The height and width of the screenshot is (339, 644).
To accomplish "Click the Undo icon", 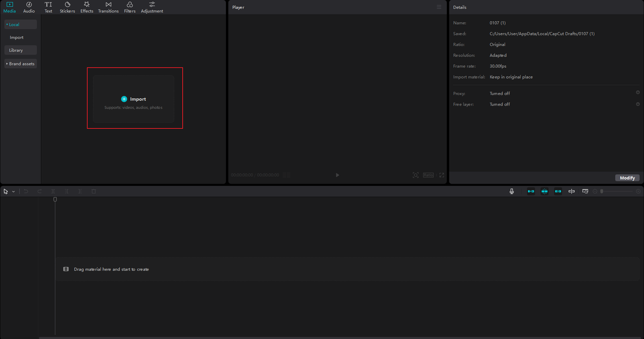I will coord(26,191).
